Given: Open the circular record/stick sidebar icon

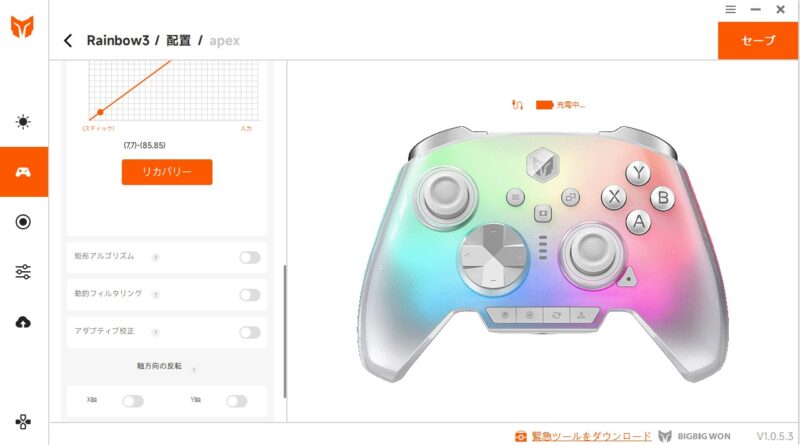Looking at the screenshot, I should point(23,222).
